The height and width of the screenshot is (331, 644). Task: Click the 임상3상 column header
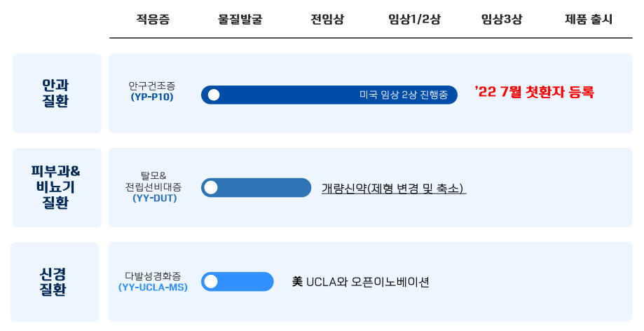(502, 20)
